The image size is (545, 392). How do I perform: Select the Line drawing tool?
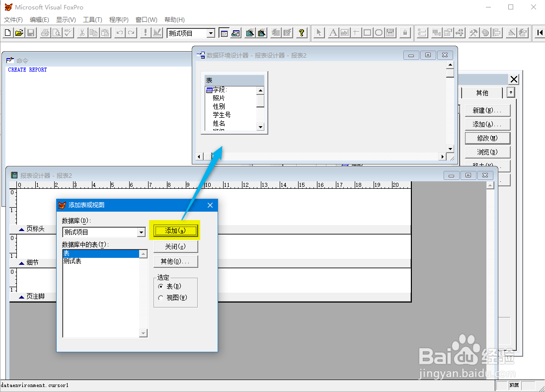point(356,33)
